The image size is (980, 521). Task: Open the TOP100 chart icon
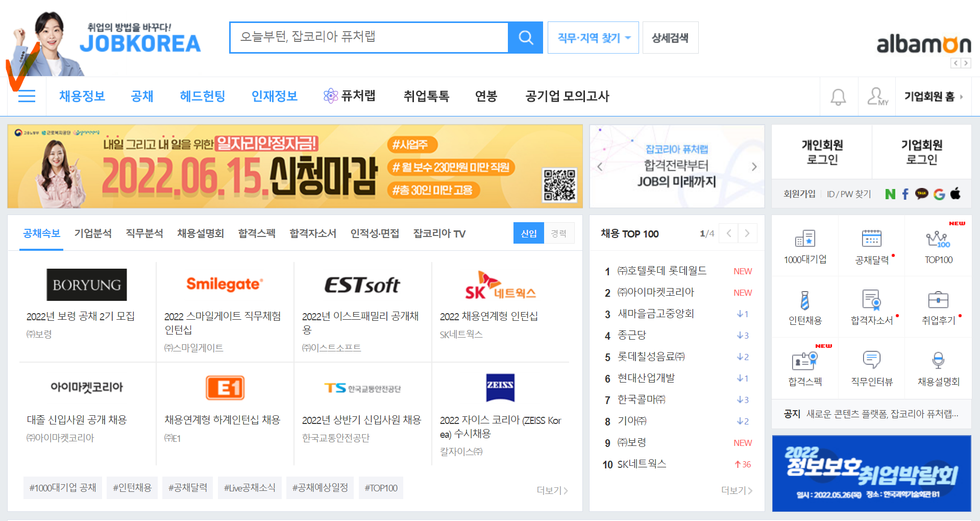tap(938, 239)
